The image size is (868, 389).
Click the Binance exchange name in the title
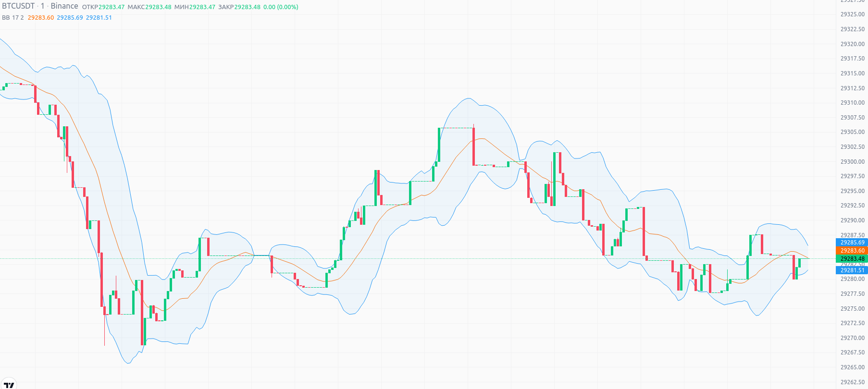tap(64, 6)
